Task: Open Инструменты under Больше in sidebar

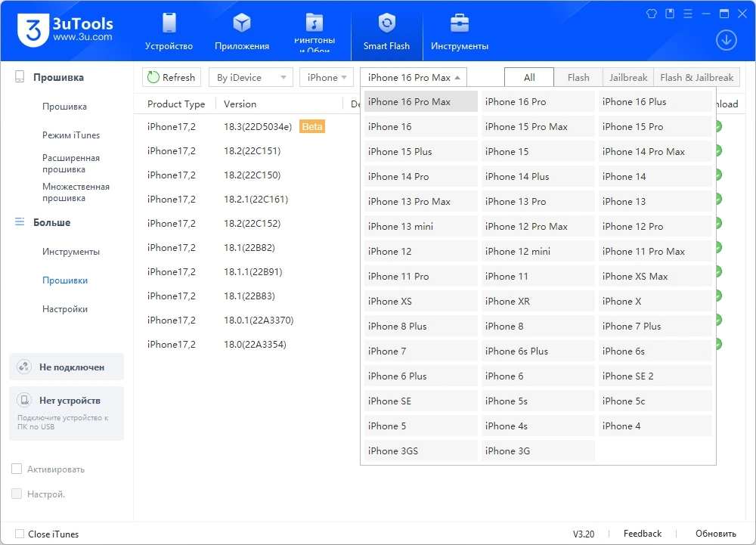Action: click(71, 252)
